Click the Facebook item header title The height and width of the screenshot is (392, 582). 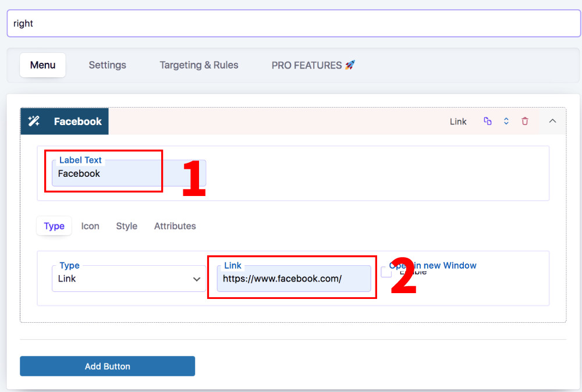77,122
